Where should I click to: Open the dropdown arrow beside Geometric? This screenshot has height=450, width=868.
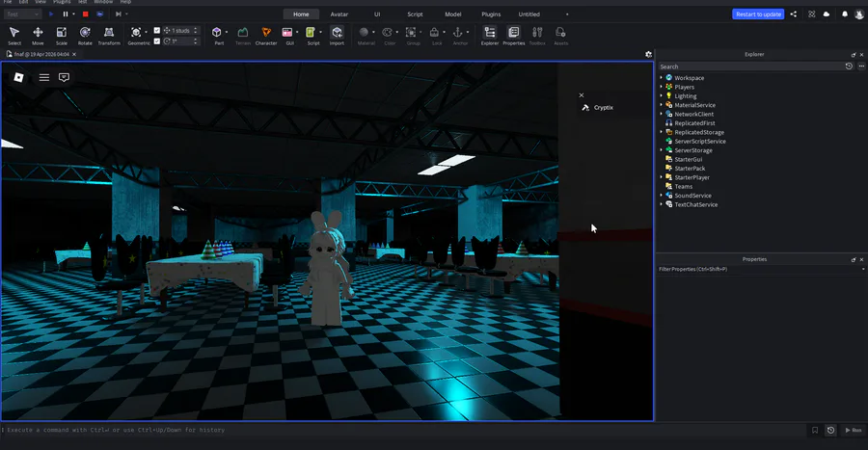[x=147, y=32]
